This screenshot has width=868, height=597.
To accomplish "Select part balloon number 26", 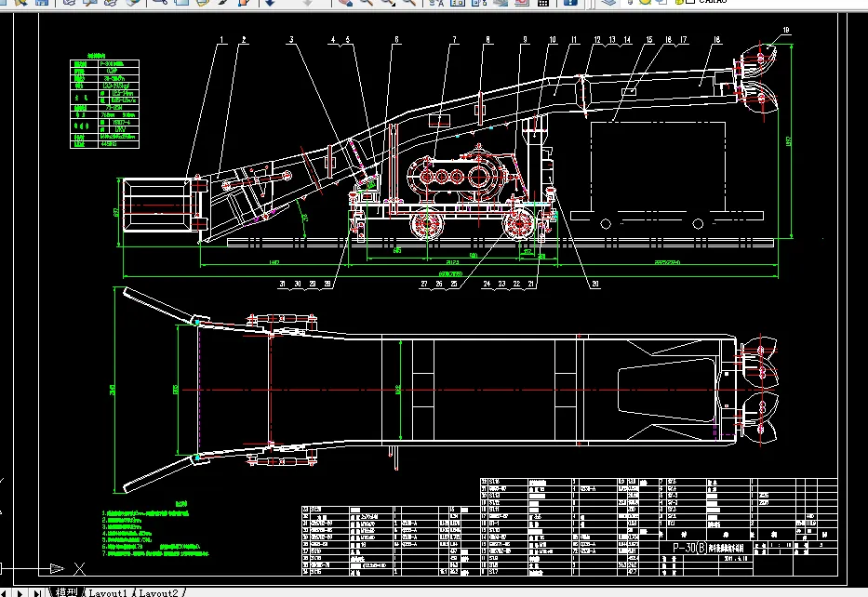I will click(439, 284).
